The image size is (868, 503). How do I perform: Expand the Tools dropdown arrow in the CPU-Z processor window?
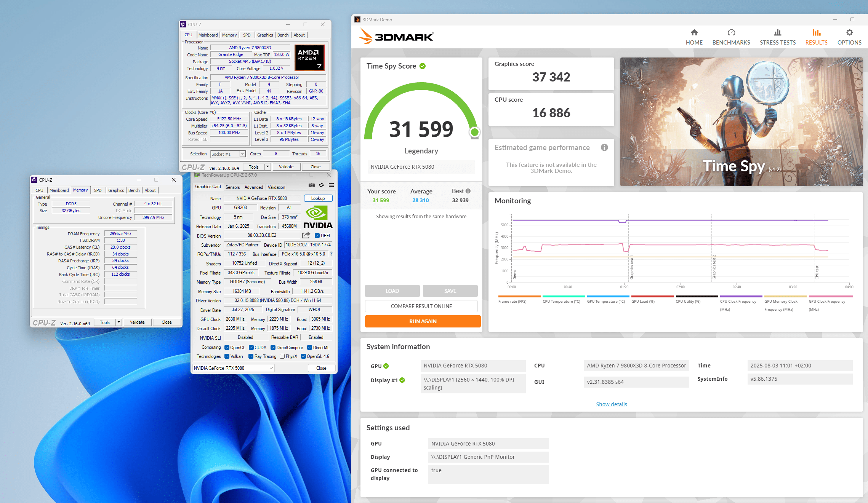[x=267, y=167]
